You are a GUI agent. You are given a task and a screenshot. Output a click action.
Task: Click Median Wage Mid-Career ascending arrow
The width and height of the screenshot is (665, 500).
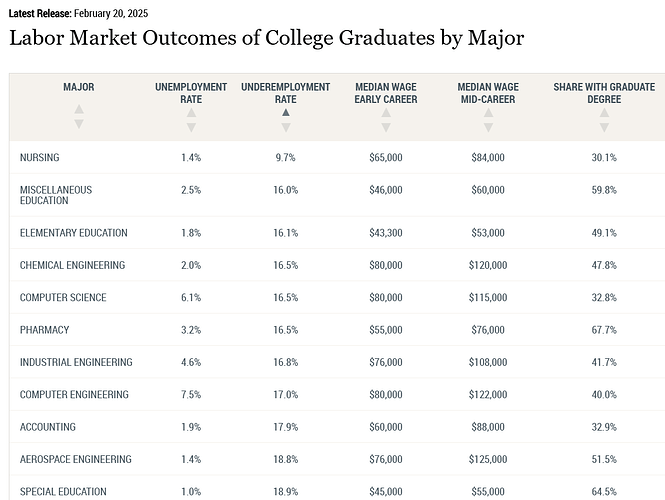coord(488,113)
